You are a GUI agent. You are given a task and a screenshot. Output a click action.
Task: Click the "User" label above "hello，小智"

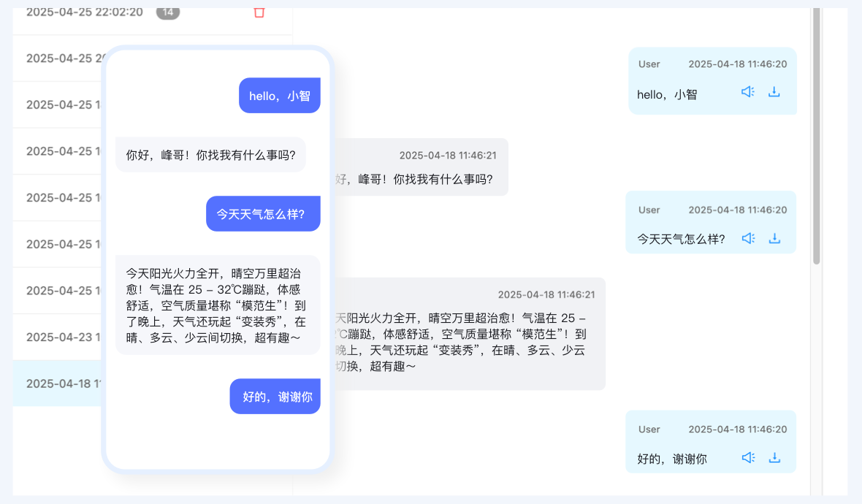[649, 64]
